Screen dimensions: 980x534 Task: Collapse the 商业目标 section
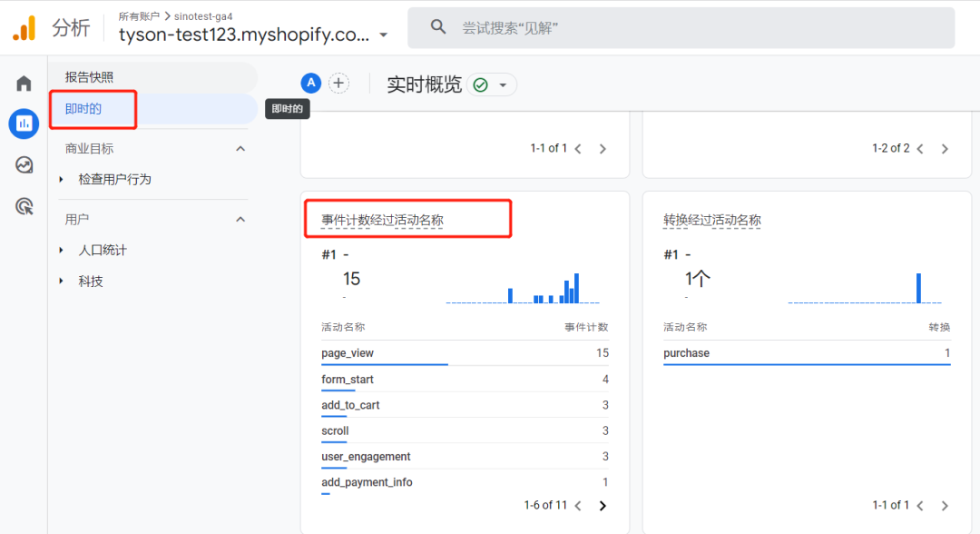240,148
